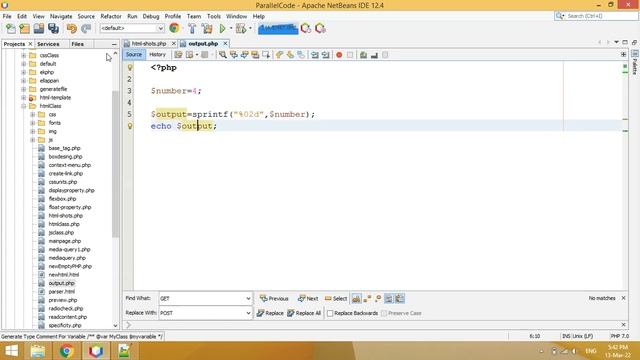The width and height of the screenshot is (640, 360).
Task: Toggle Wrap Around option in find bar
Action: pyautogui.click(x=400, y=299)
